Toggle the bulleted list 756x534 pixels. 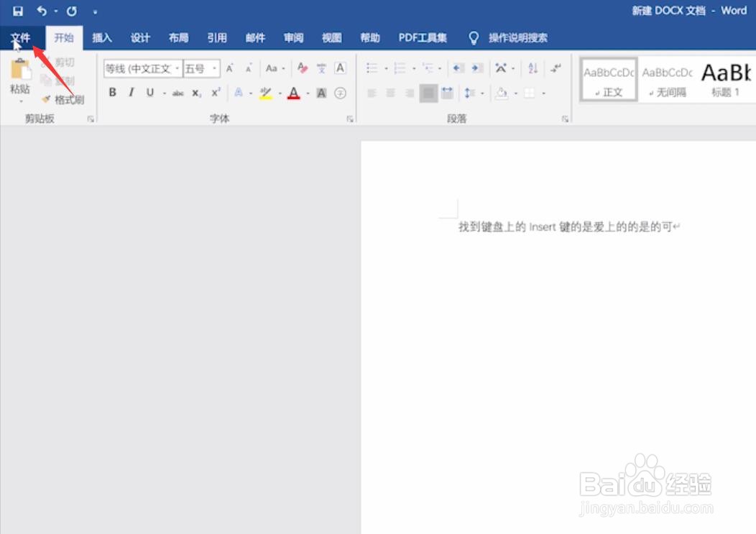[x=370, y=66]
